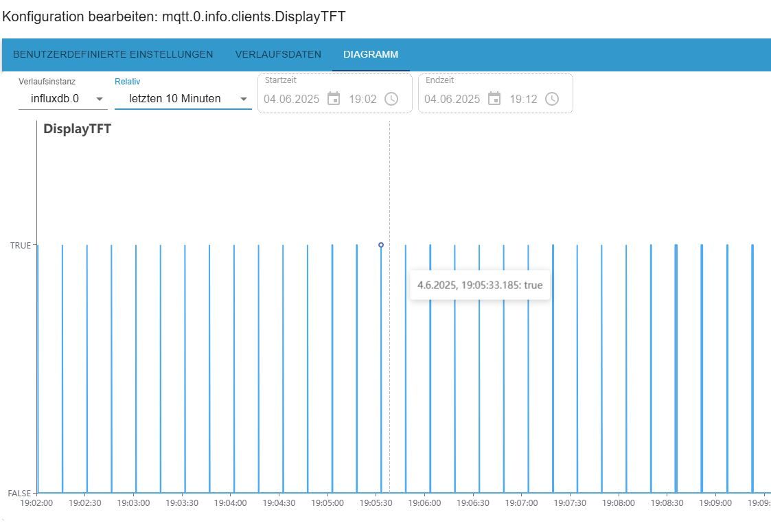The width and height of the screenshot is (771, 532).
Task: Open the Endzeit calendar date picker
Action: pos(494,99)
